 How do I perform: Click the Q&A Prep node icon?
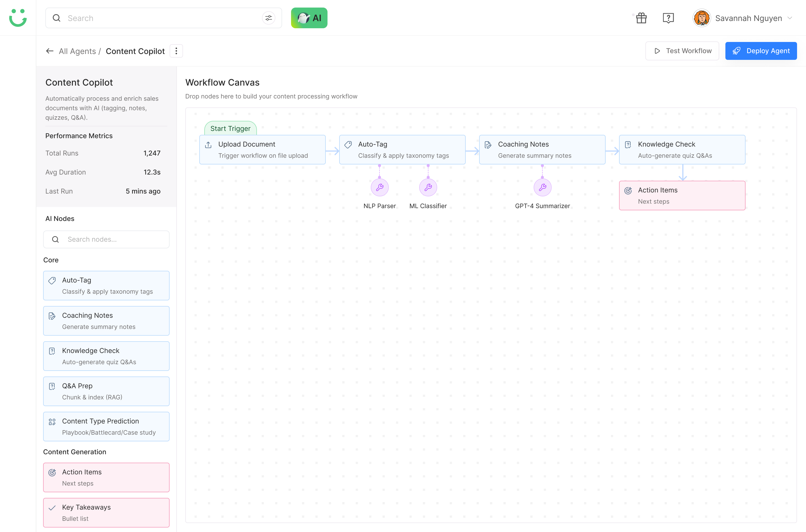click(x=52, y=387)
